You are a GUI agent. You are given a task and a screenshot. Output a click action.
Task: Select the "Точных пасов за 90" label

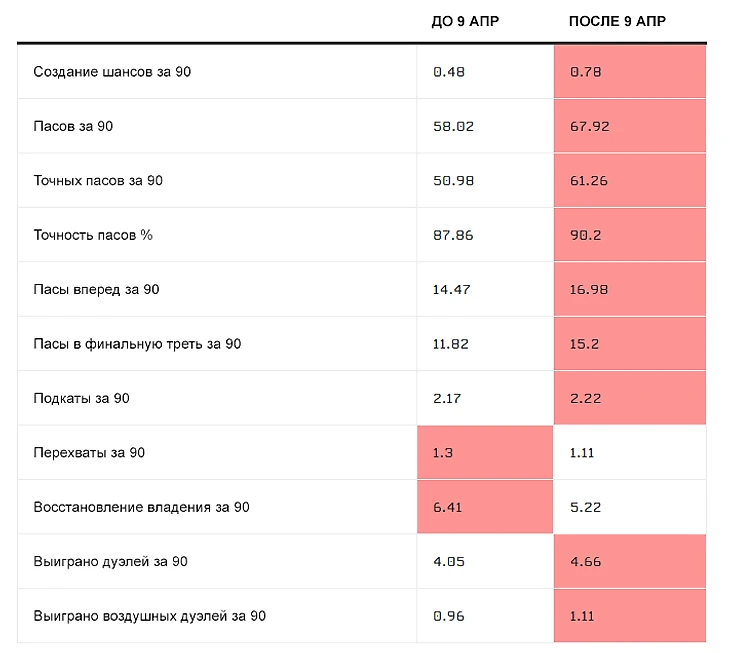point(98,181)
